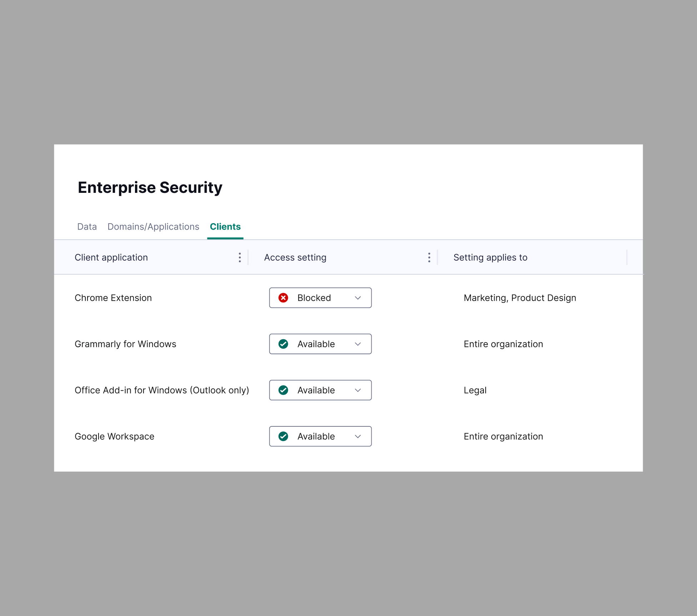The width and height of the screenshot is (697, 616).
Task: Open the access setting dropdown for Google Workspace
Action: click(358, 436)
